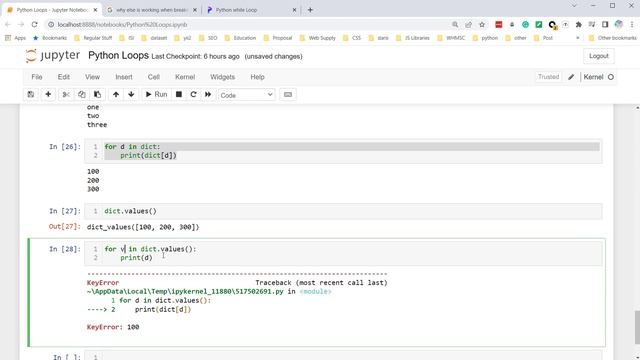640x360 pixels.
Task: Open the browser side panel icon
Action: (x=605, y=25)
